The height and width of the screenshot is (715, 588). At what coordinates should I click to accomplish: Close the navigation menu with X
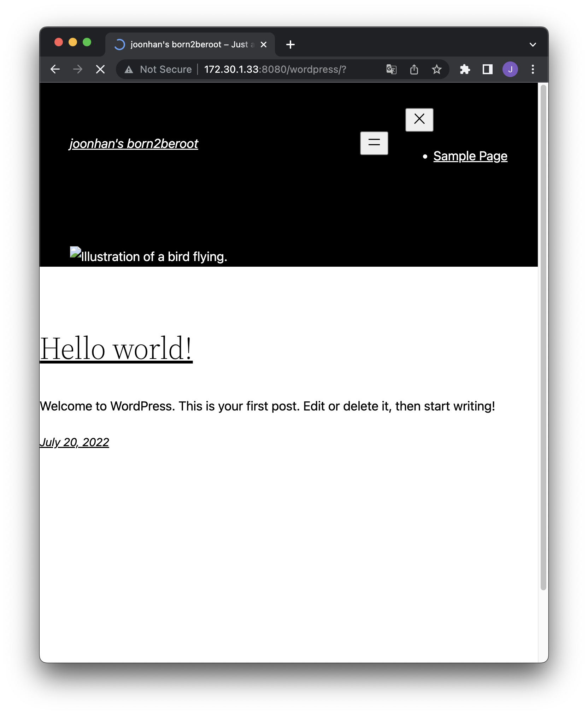click(x=419, y=119)
